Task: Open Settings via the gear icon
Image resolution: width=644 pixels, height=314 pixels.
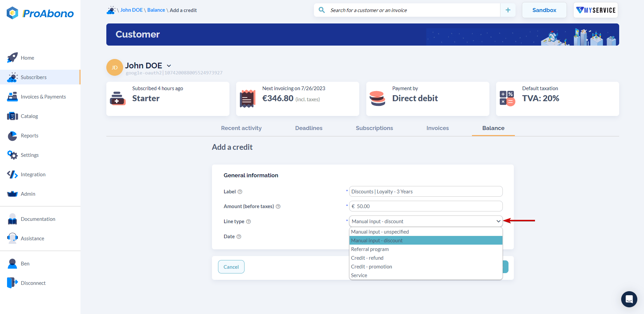Action: click(12, 155)
